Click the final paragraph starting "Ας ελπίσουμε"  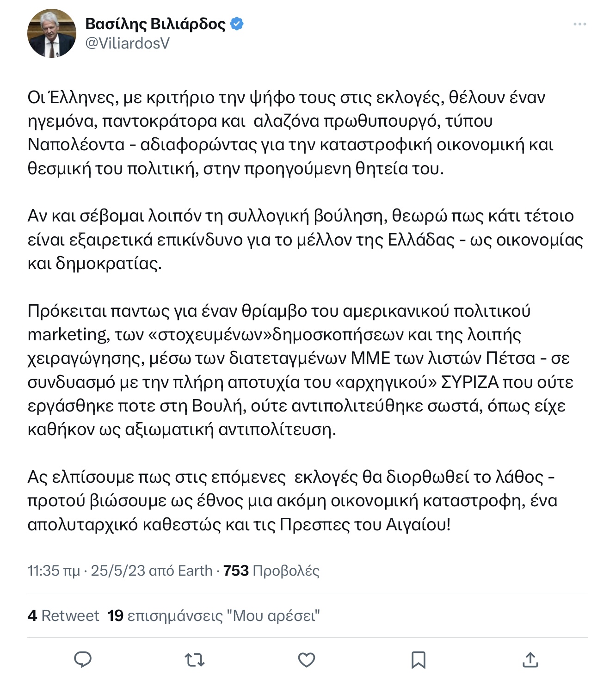pyautogui.click(x=292, y=501)
